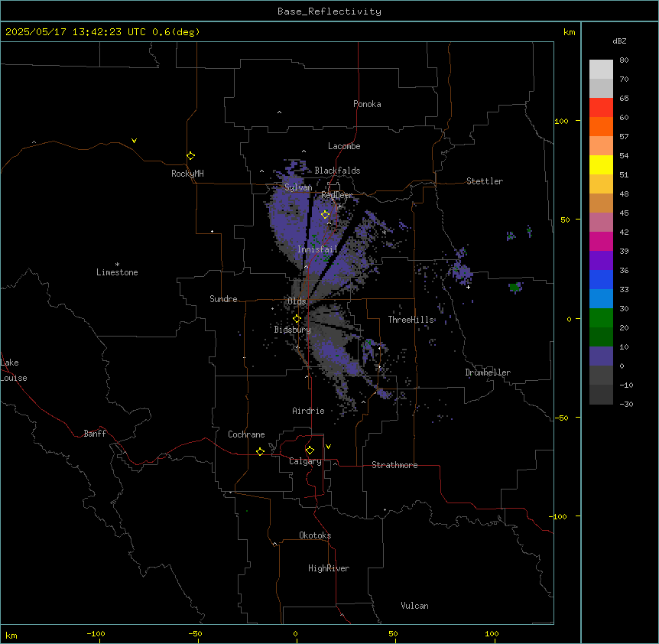Click the Didsbury city label
Screen dimensions: 659x644
pos(293,330)
